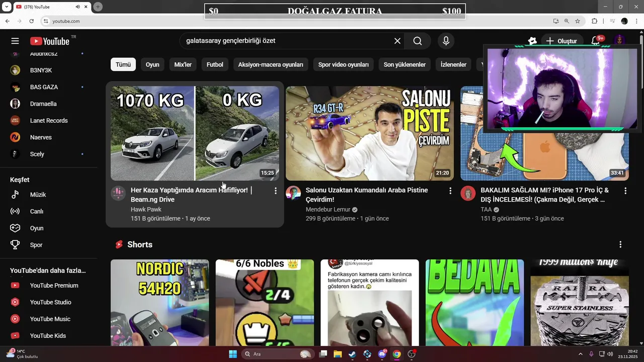
Task: Select the Tümü filter chip
Action: (x=123, y=64)
